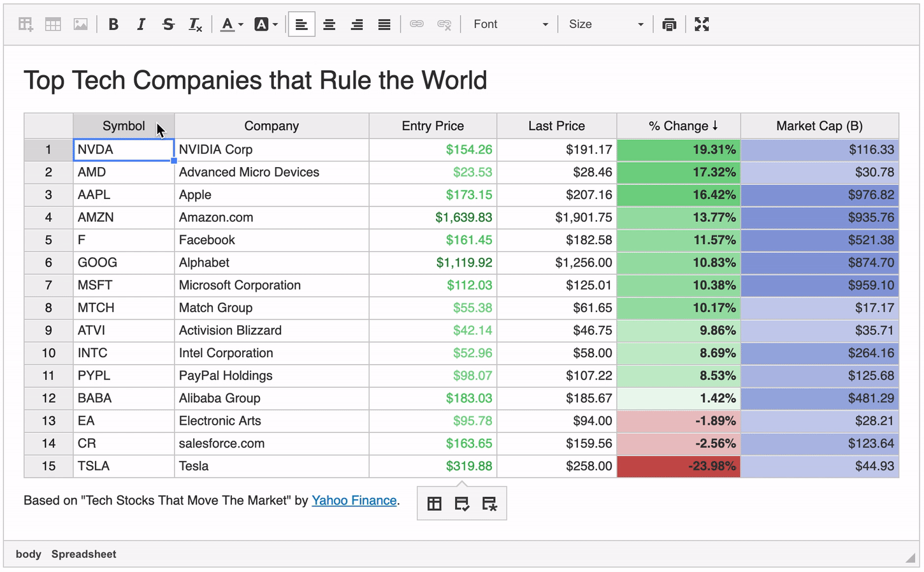Click the Symbol column header
This screenshot has width=924, height=572.
(124, 126)
